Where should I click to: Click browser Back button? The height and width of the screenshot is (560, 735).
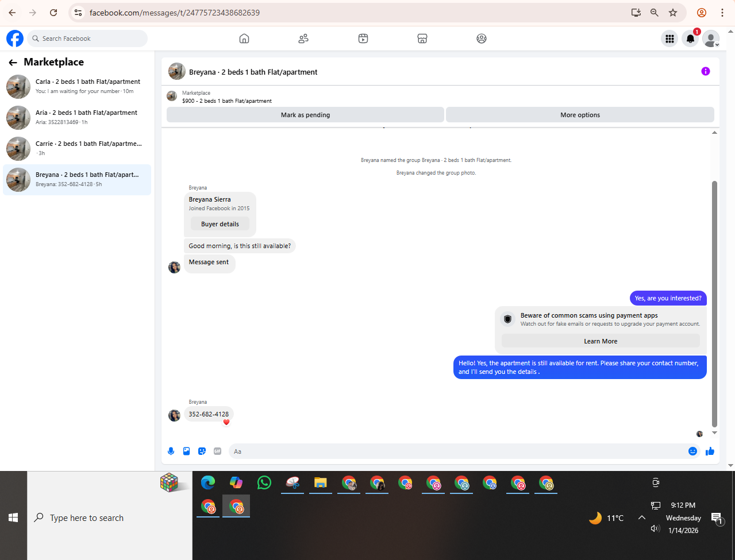(x=12, y=13)
